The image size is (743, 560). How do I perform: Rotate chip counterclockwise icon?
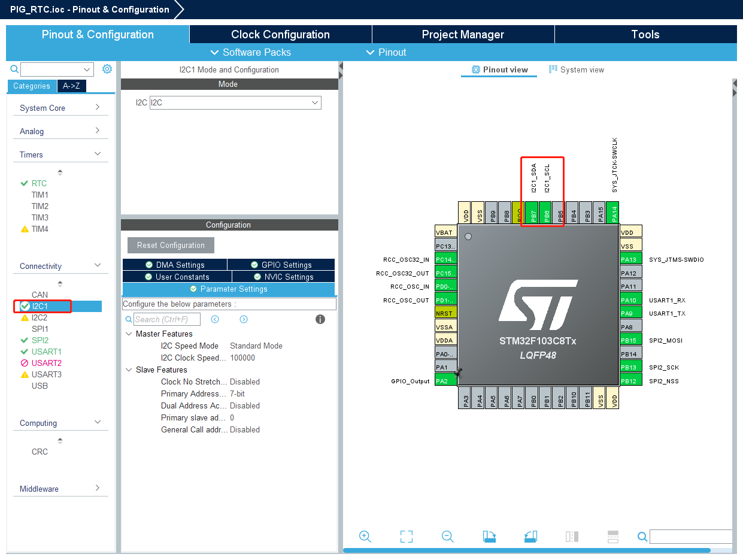point(530,537)
